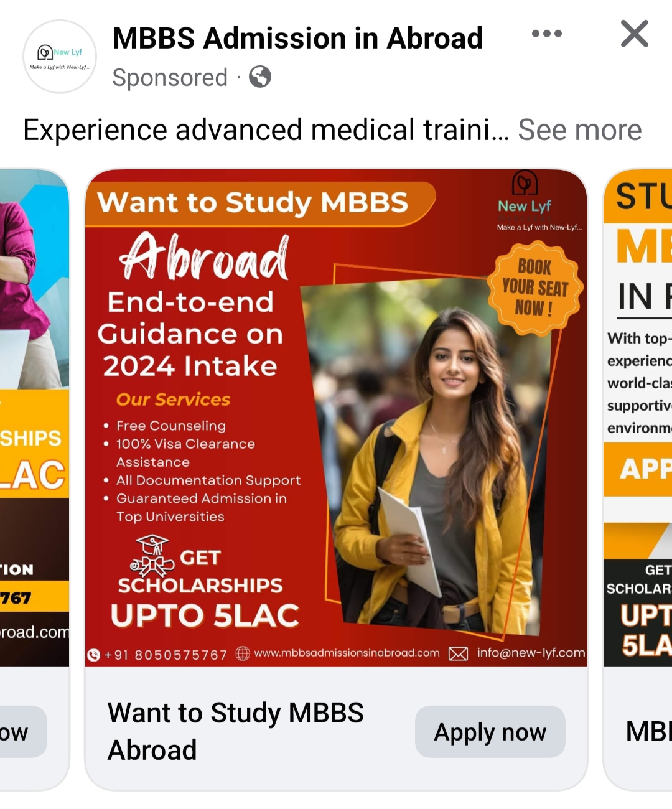672x809 pixels.
Task: Click the WhatsApp phone icon in the ad
Action: pyautogui.click(x=94, y=655)
